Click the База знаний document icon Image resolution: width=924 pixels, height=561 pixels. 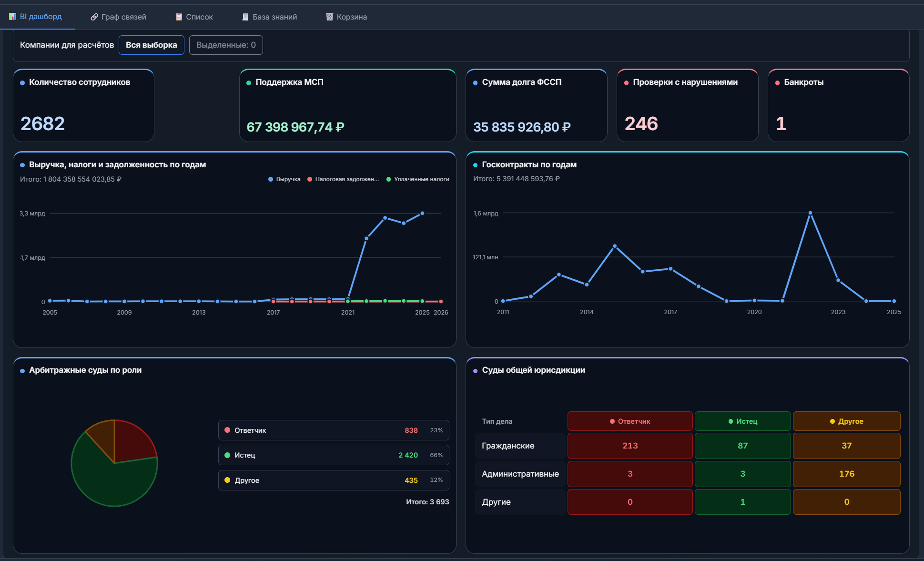point(245,17)
